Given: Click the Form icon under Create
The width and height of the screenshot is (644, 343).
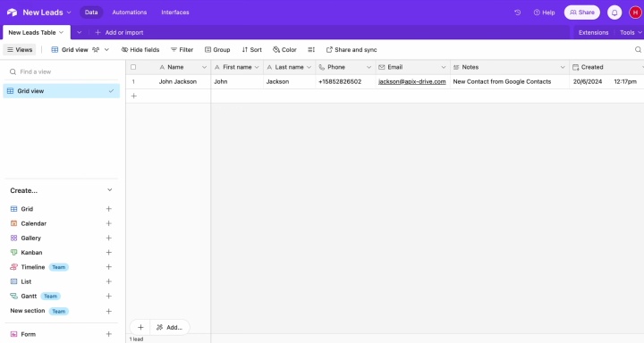Looking at the screenshot, I should (x=13, y=334).
